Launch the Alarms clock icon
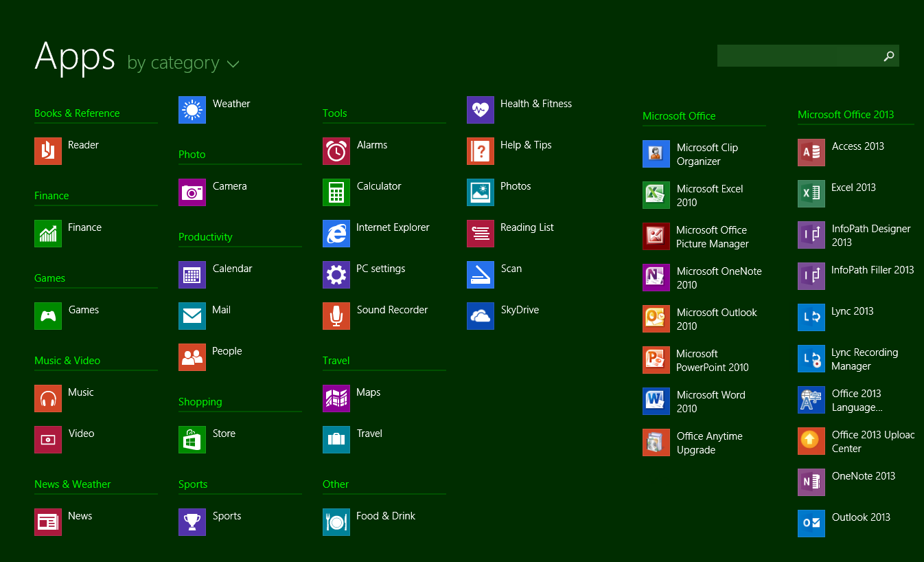The width and height of the screenshot is (924, 562). click(x=336, y=151)
